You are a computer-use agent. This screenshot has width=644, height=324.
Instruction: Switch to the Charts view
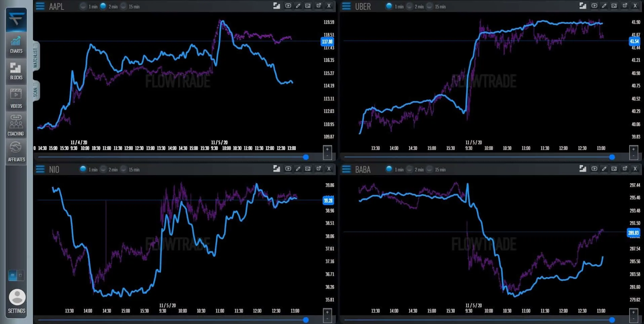coord(16,45)
